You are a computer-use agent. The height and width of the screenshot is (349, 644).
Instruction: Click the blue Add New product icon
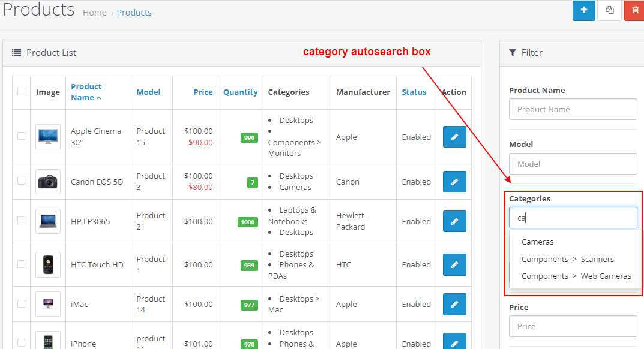(x=583, y=11)
